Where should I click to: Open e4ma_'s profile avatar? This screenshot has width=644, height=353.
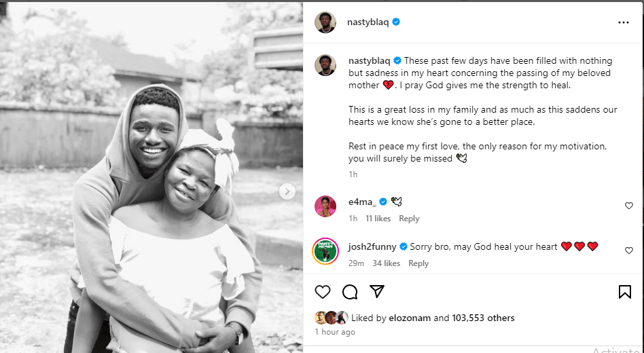pos(325,206)
